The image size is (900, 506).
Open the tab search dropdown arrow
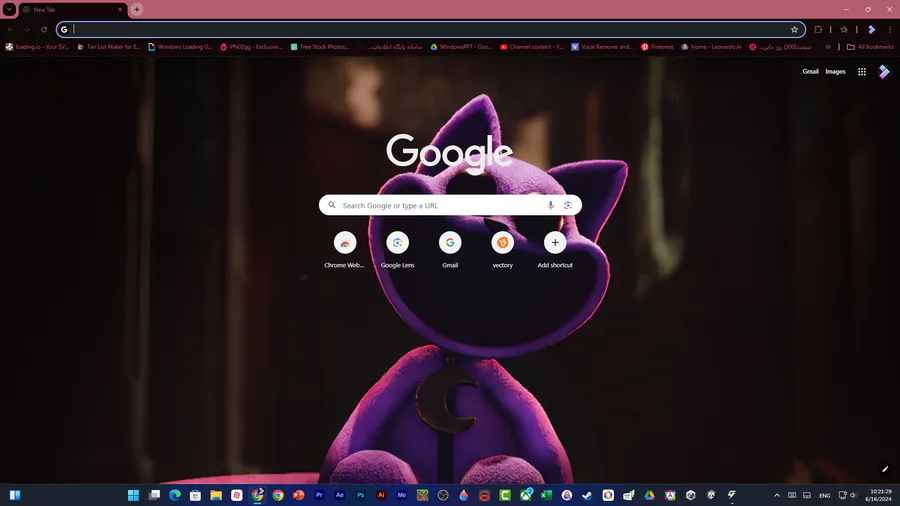(x=9, y=9)
